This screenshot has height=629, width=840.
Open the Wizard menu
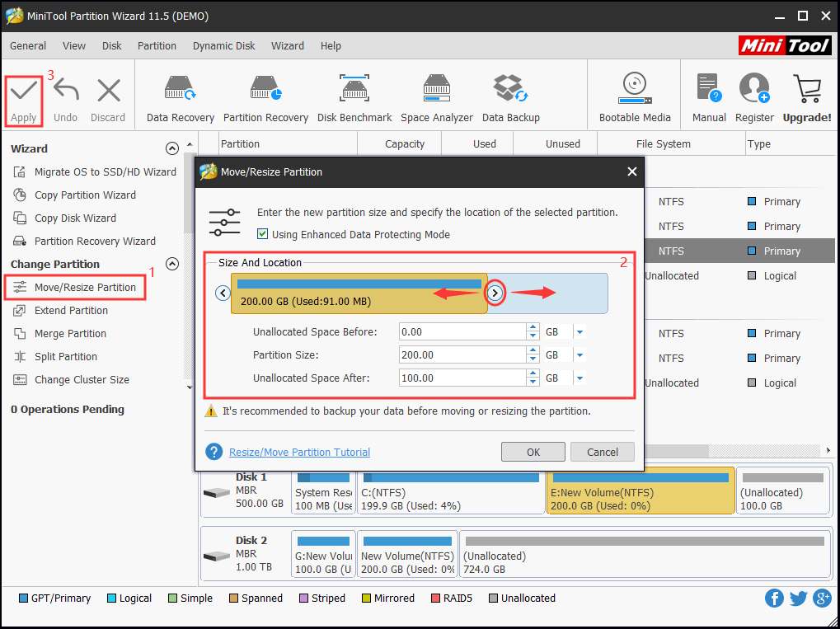click(x=288, y=46)
